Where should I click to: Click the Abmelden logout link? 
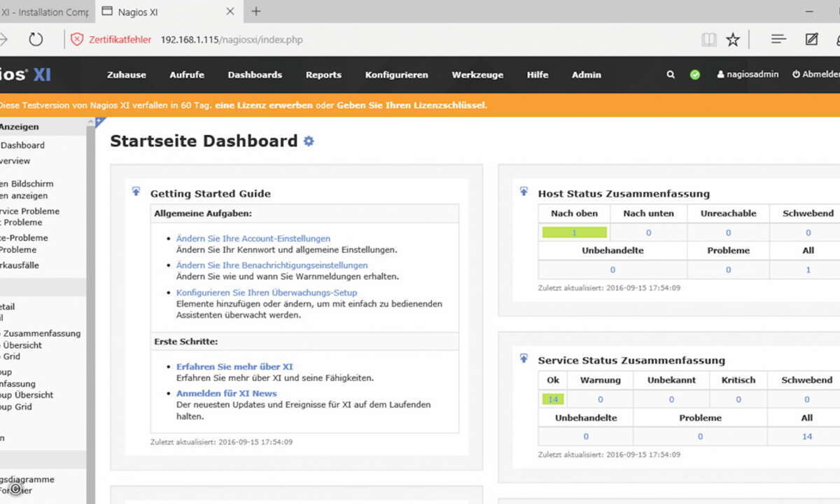816,74
